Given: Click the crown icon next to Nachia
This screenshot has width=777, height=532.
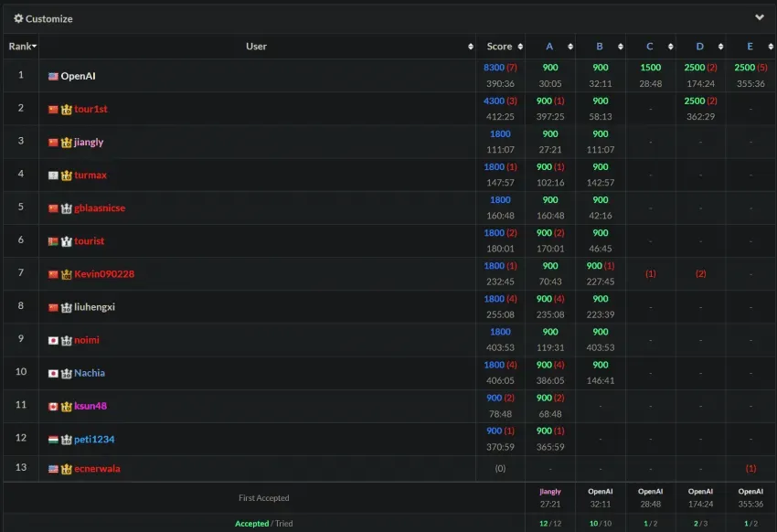Looking at the screenshot, I should [67, 374].
